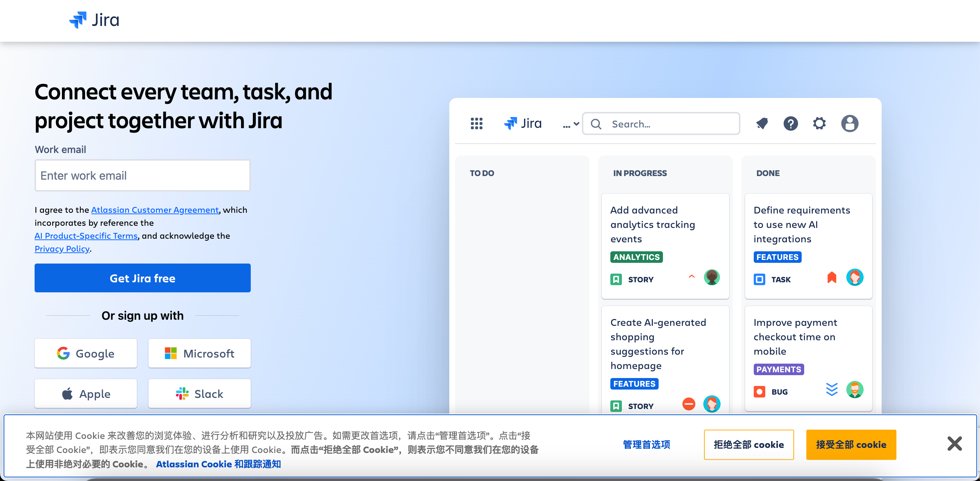Open Improve payment checkout time card
Image resolution: width=980 pixels, height=481 pixels.
click(x=808, y=359)
